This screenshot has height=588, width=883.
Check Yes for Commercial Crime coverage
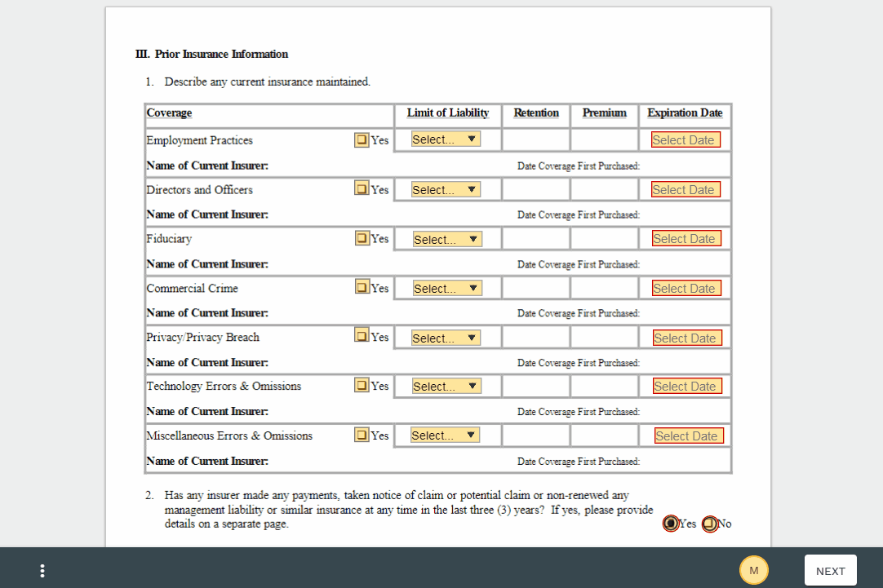click(x=362, y=287)
